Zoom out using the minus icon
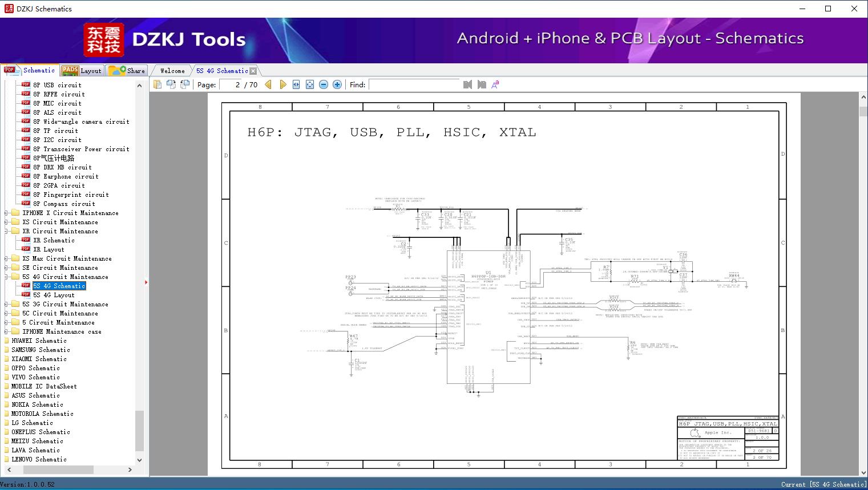The image size is (868, 490). [x=323, y=84]
